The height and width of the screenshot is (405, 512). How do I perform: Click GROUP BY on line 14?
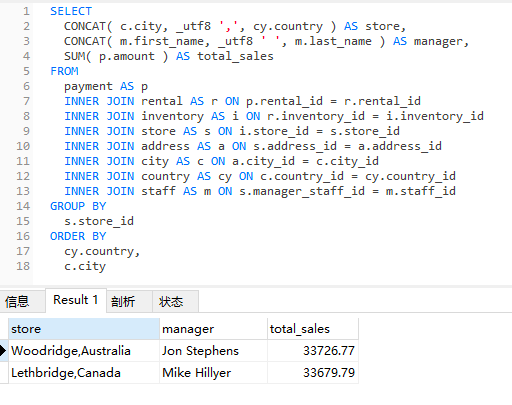[x=78, y=206]
